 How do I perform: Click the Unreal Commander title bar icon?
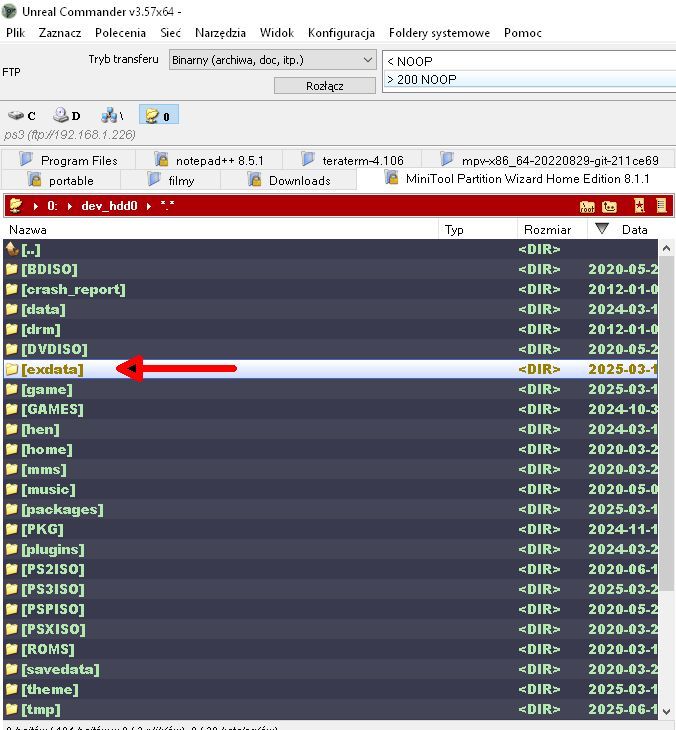pos(9,11)
